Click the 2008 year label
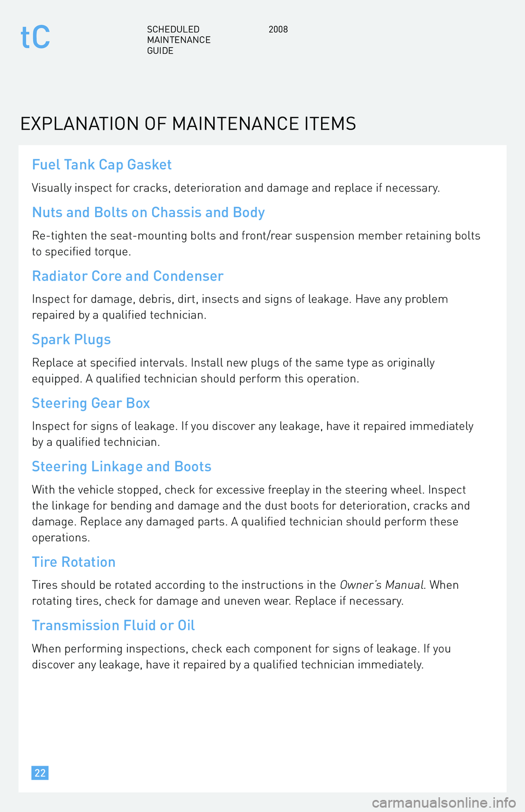The height and width of the screenshot is (812, 525). pyautogui.click(x=278, y=30)
